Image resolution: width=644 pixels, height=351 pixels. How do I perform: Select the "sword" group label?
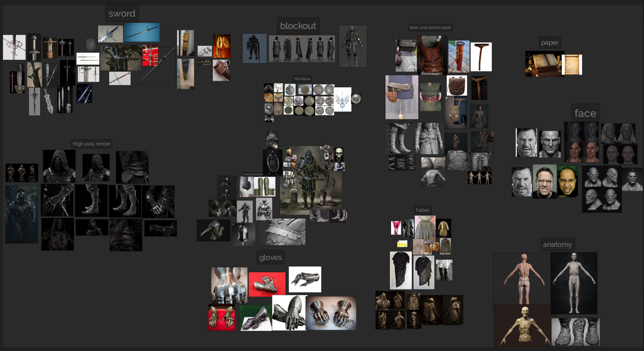tap(122, 14)
